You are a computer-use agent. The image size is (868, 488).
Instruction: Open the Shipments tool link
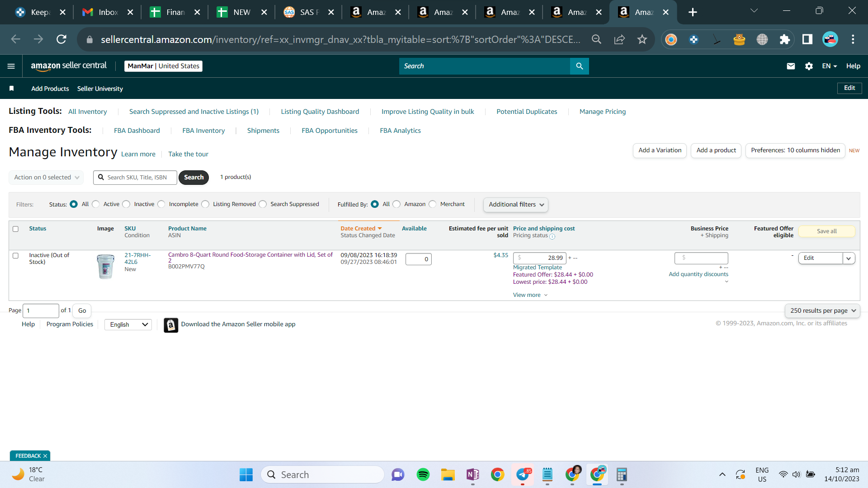[263, 131]
